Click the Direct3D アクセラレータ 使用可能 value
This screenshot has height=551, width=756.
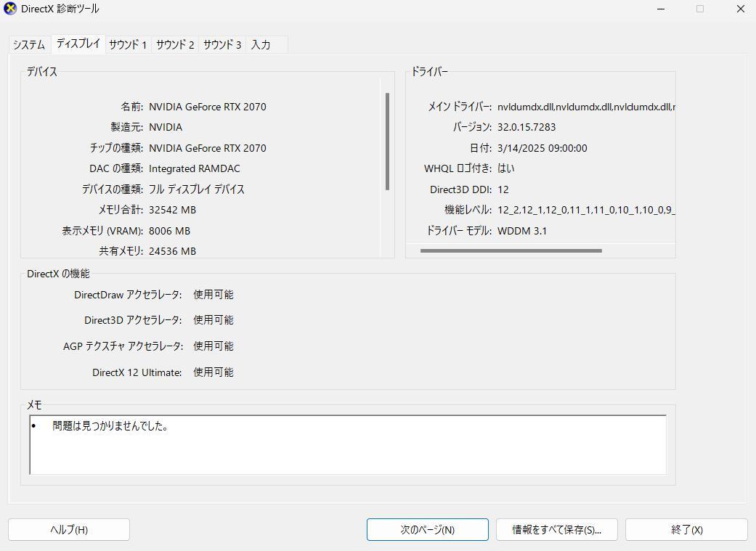point(213,320)
